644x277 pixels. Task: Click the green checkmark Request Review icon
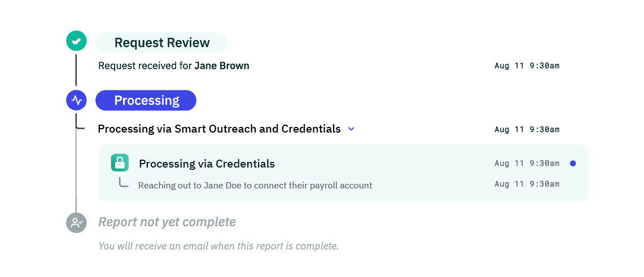[76, 41]
